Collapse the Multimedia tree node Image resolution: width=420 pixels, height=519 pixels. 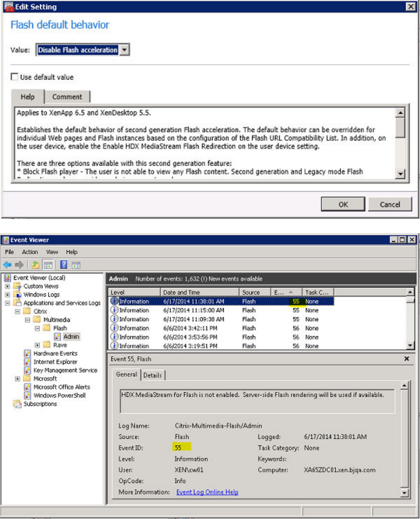pyautogui.click(x=28, y=320)
